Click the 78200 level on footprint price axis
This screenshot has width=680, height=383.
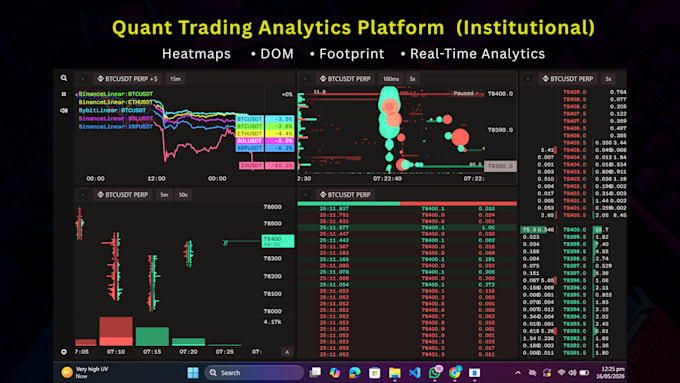(272, 276)
